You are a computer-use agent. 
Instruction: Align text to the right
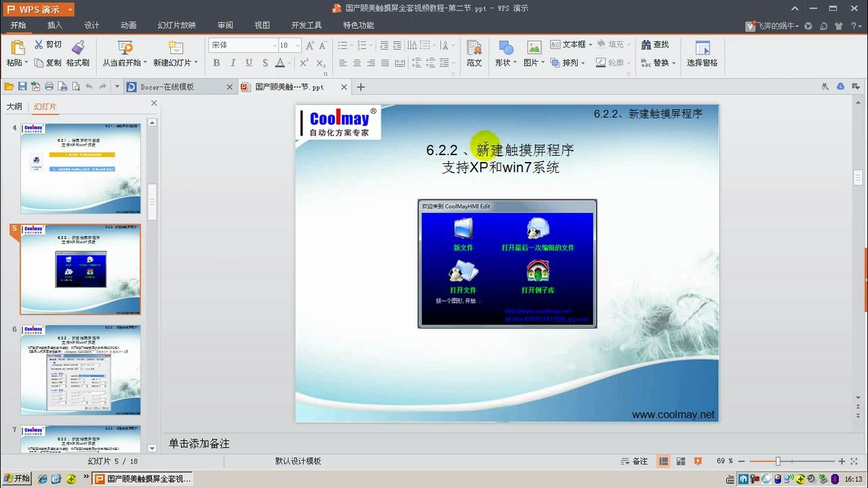[371, 62]
